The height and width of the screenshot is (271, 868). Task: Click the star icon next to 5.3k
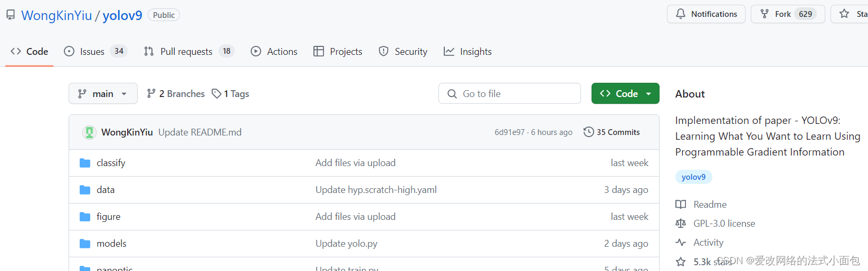[x=681, y=262]
